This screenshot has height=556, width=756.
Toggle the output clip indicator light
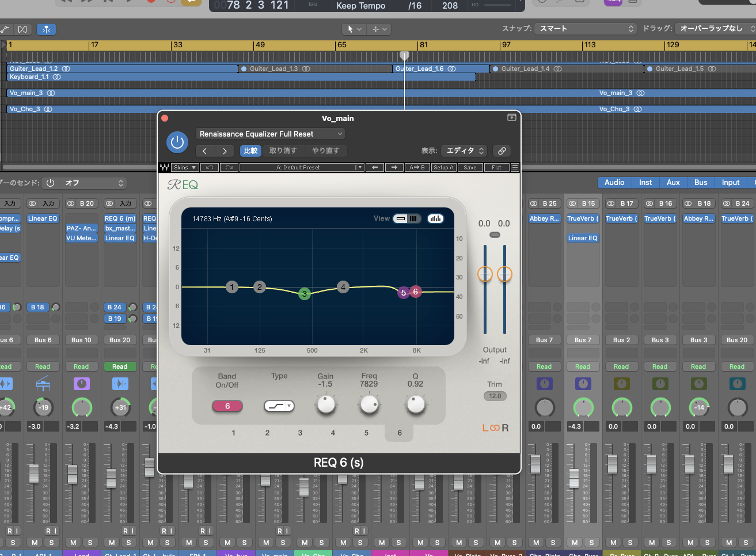pos(495,235)
